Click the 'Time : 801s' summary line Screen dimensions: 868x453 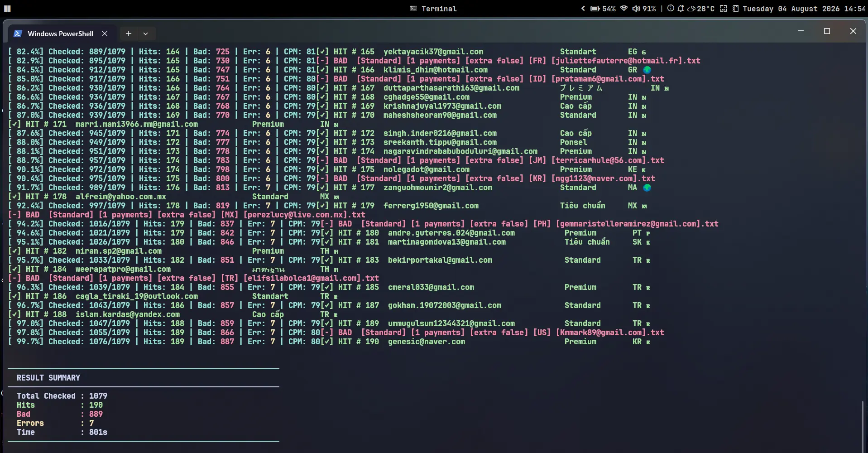62,432
